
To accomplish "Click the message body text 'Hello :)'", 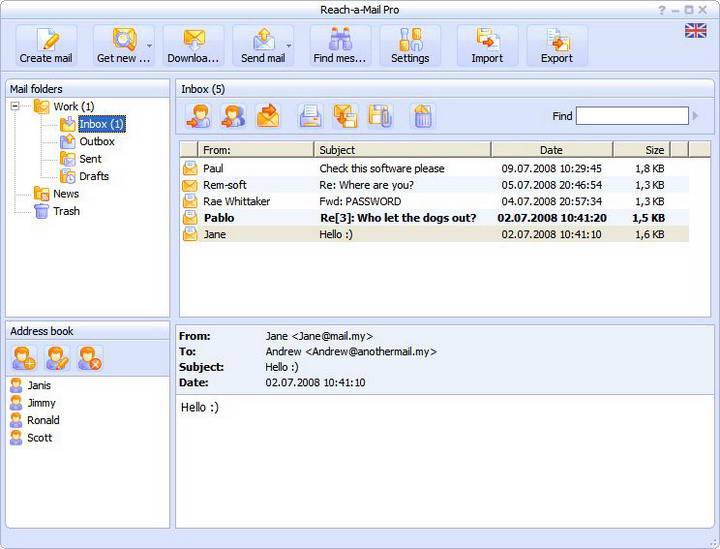I will point(200,407).
